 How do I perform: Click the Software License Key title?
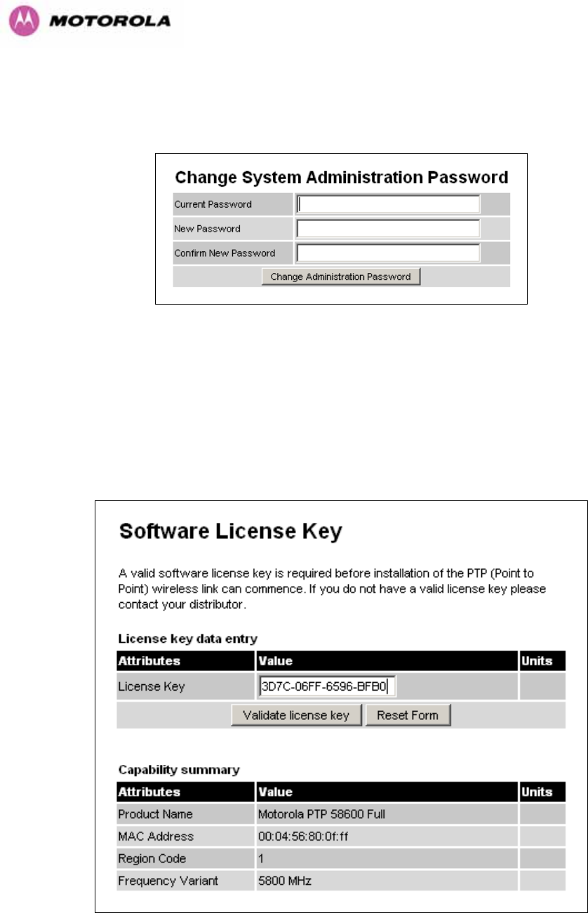[229, 533]
